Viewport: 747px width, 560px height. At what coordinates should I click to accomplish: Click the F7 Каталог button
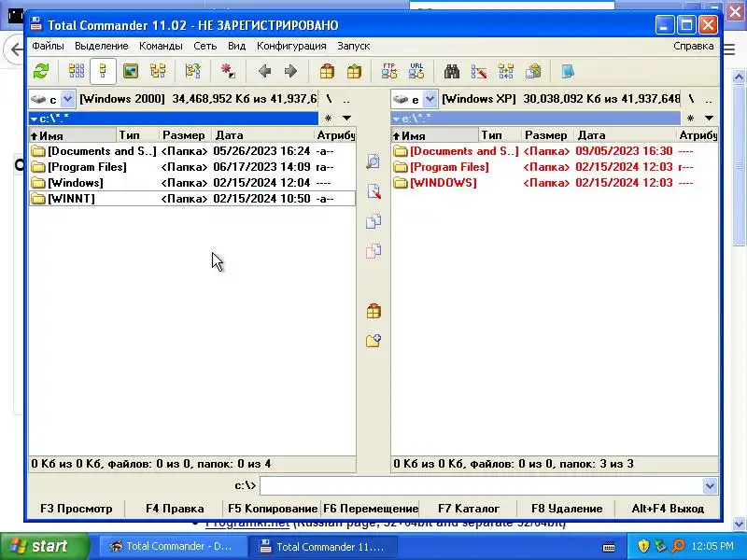pos(469,509)
